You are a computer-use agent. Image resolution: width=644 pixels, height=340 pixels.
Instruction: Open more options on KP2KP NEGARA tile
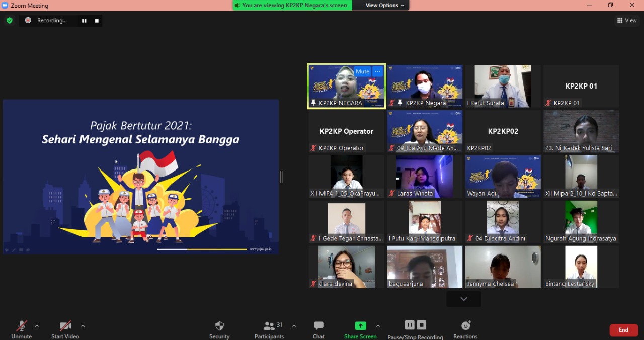[378, 72]
